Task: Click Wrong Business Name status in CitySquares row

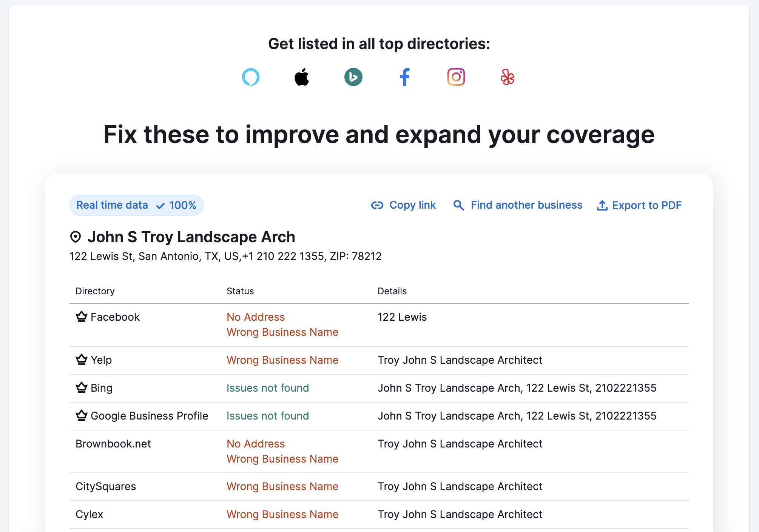Action: click(282, 486)
